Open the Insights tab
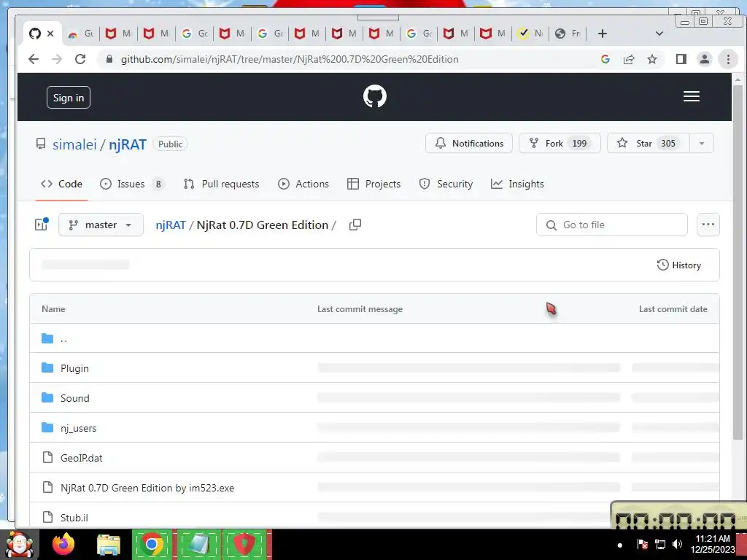This screenshot has width=747, height=560. [x=517, y=184]
